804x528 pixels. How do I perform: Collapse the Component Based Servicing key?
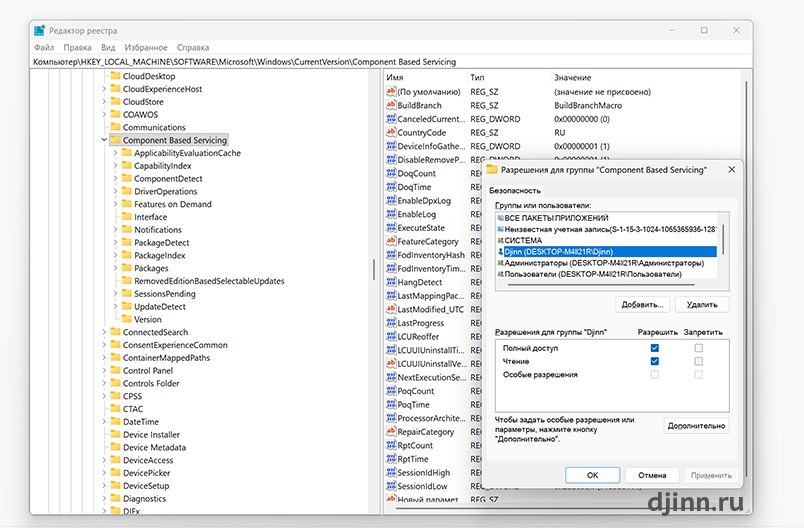[x=104, y=140]
